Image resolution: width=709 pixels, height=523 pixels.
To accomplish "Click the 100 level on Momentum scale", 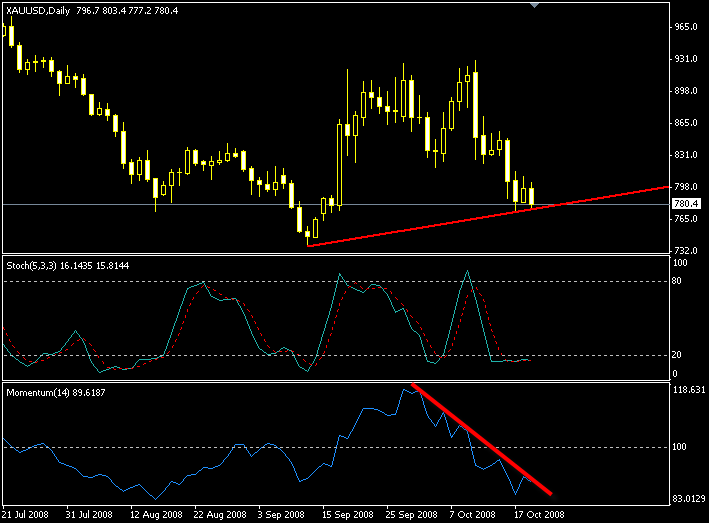I will click(x=679, y=447).
